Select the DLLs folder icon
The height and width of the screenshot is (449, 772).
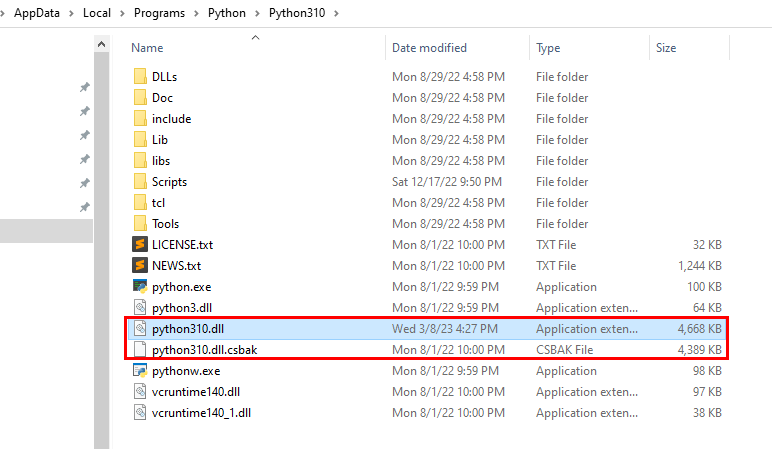pos(140,77)
